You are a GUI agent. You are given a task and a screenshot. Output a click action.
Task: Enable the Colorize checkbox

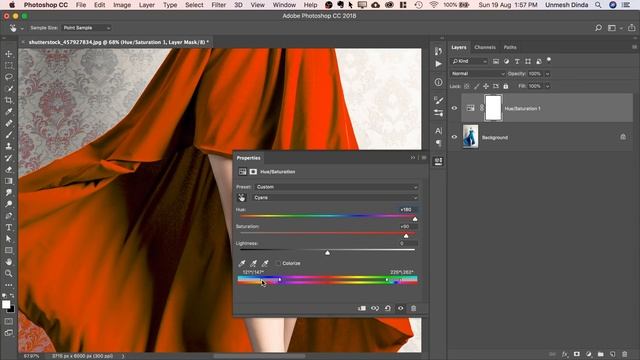pyautogui.click(x=278, y=263)
